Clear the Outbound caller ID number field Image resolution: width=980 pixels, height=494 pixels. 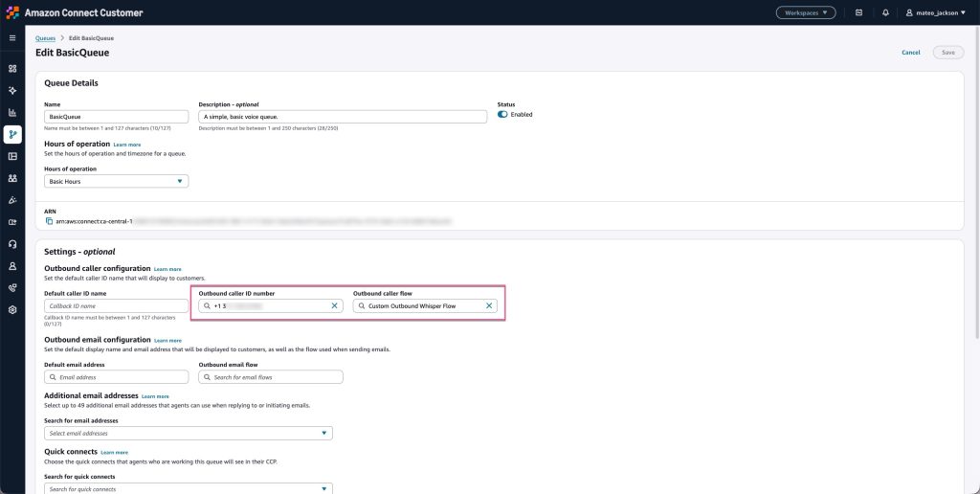coord(334,305)
